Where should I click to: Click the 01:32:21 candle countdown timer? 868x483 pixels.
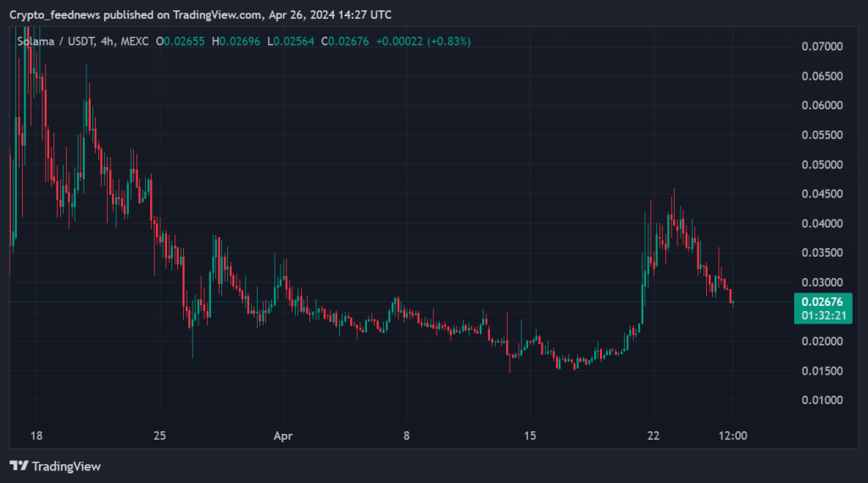(x=822, y=315)
